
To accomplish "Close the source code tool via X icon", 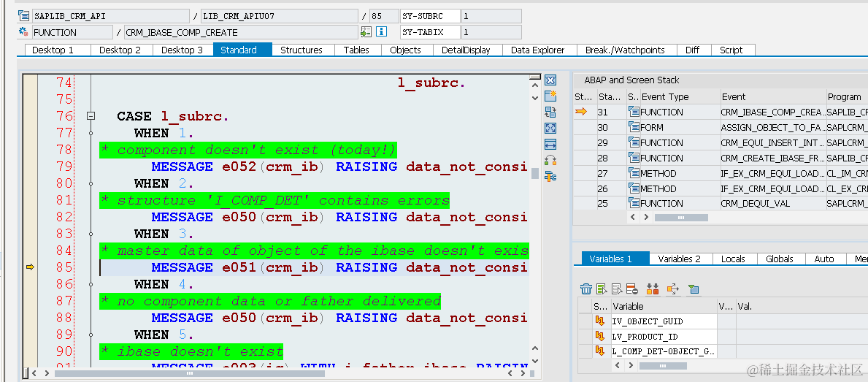I will click(x=550, y=80).
